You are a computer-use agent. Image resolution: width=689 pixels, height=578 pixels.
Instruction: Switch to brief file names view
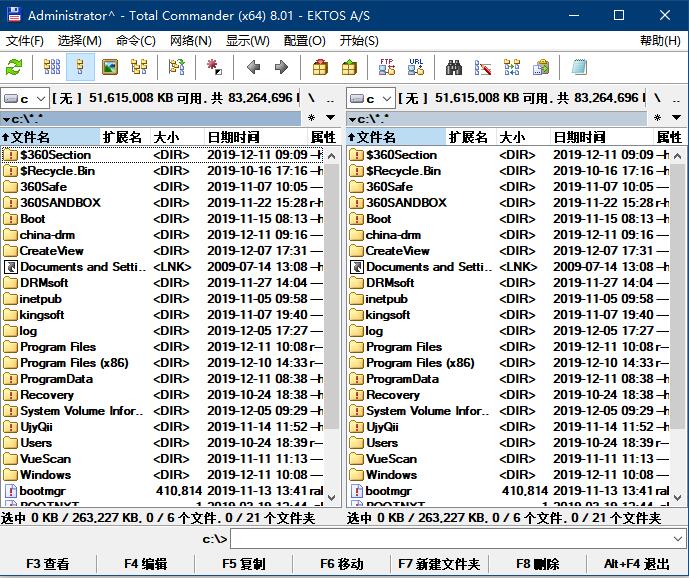click(52, 68)
